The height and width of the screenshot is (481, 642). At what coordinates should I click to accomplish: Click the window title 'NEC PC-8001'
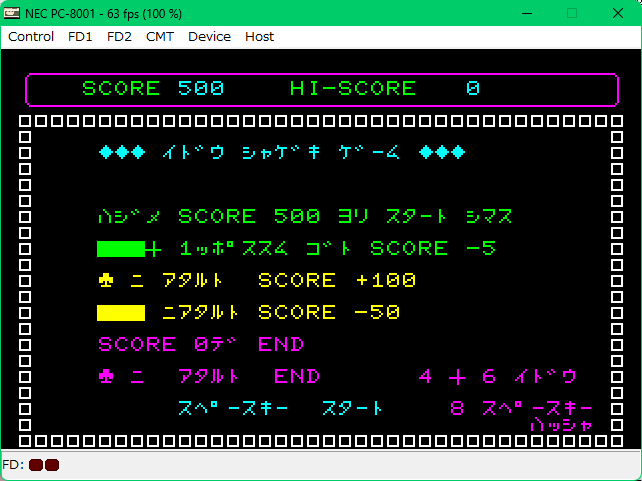click(x=60, y=14)
